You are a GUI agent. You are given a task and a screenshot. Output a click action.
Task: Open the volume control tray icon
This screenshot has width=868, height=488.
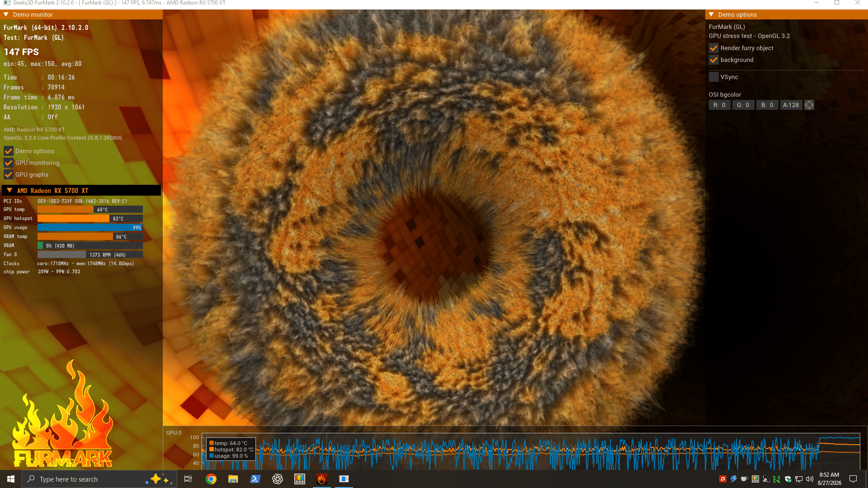809,479
